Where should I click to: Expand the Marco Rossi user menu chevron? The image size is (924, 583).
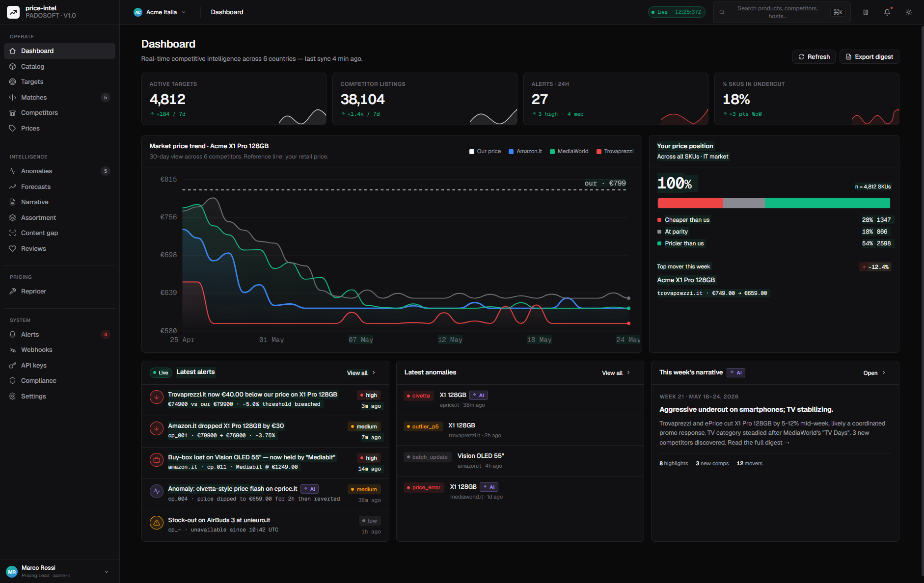107,572
